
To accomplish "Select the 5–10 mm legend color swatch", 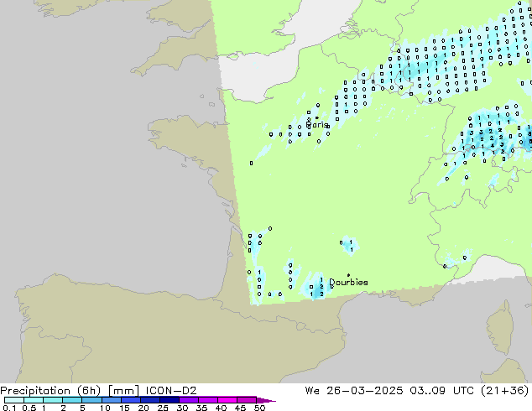I will tap(91, 400).
